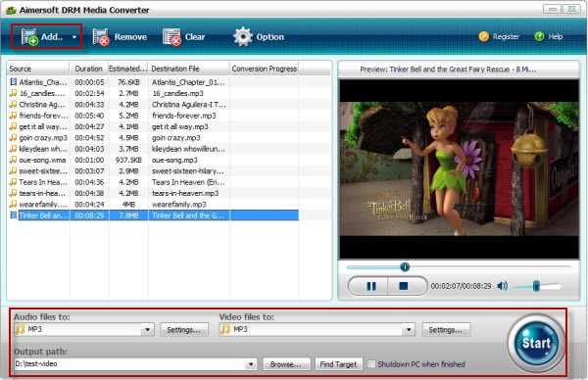The image size is (588, 380).
Task: Click the Add files icon
Action: [x=29, y=36]
